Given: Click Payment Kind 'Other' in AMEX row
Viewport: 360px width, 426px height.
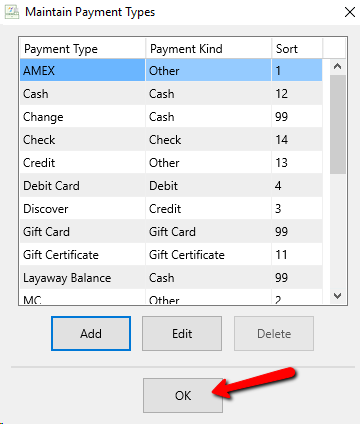Looking at the screenshot, I should pos(208,70).
